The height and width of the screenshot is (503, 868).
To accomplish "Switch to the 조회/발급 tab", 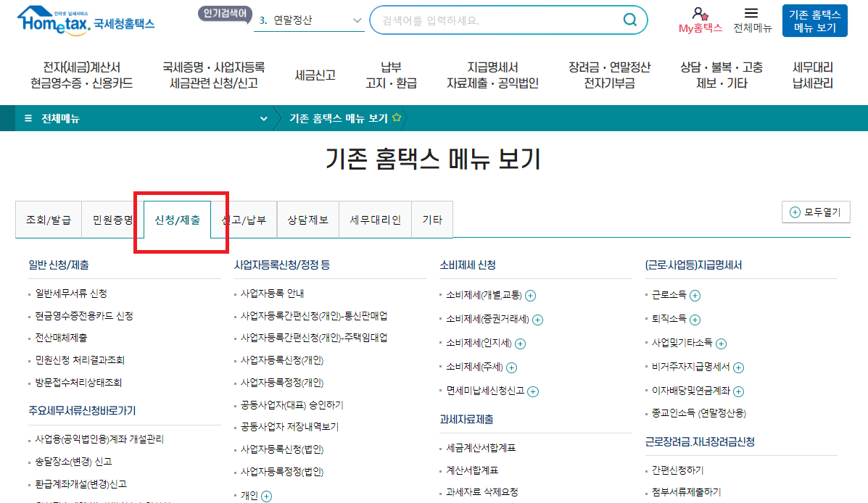I will 48,220.
